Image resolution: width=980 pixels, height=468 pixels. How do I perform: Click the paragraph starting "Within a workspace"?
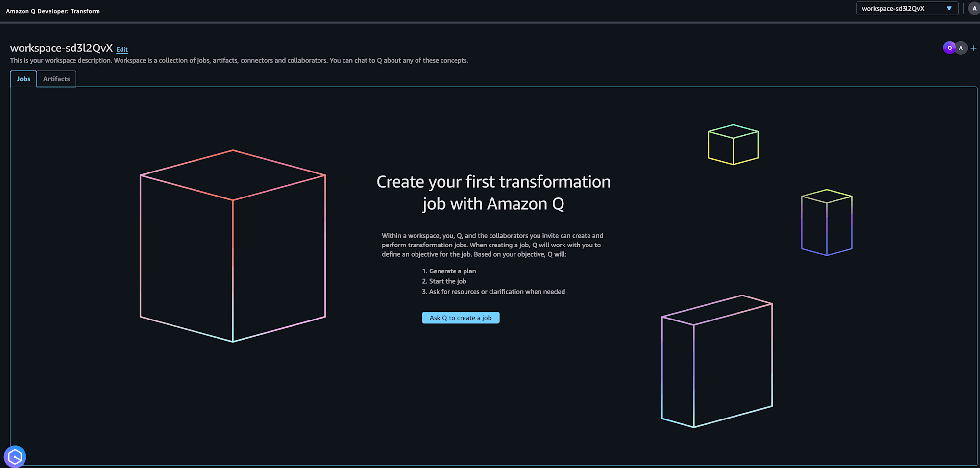492,245
